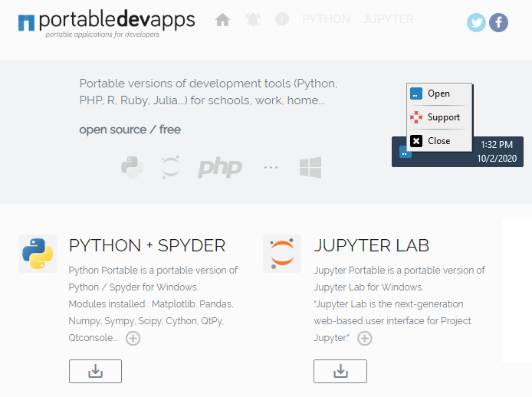Screen dimensions: 532x397
Task: Open the PYTHON + SPYDER heading
Action: [x=147, y=245]
